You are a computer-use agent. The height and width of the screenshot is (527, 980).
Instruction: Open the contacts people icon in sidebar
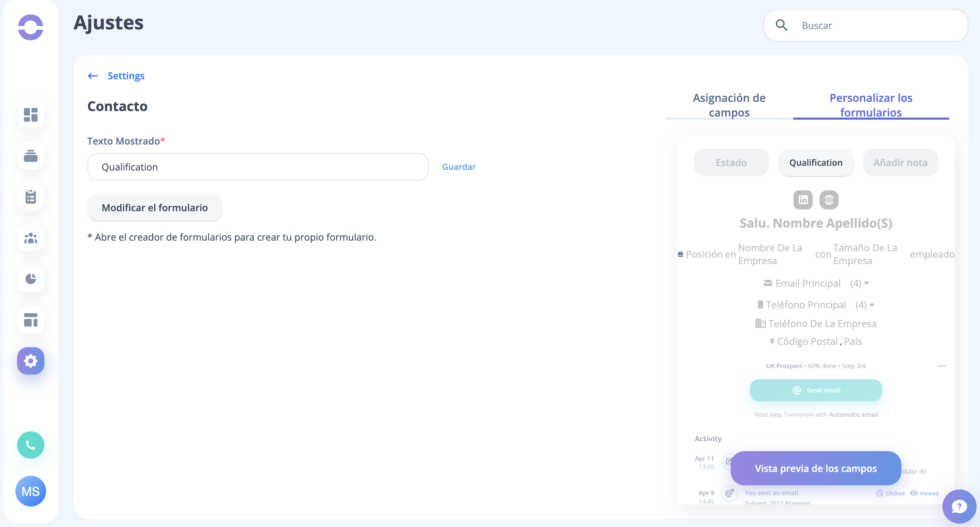coord(30,238)
